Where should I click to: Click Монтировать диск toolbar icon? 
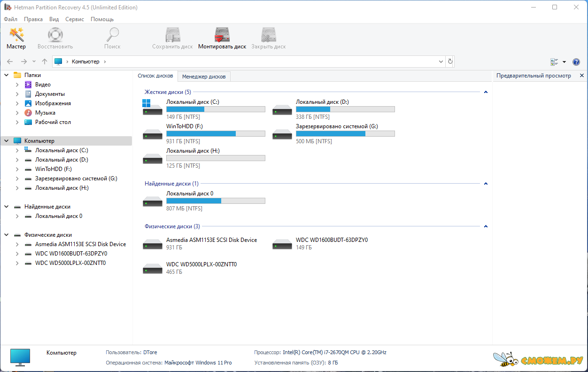click(222, 35)
